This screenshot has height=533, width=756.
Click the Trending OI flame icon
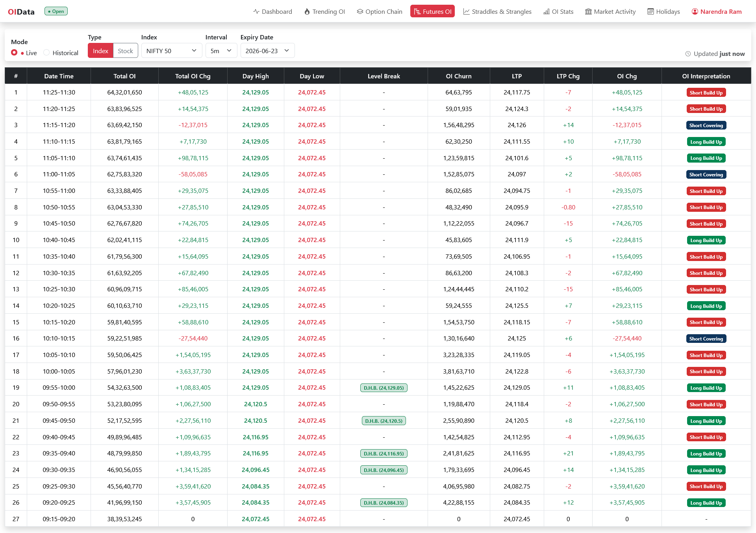coord(307,11)
